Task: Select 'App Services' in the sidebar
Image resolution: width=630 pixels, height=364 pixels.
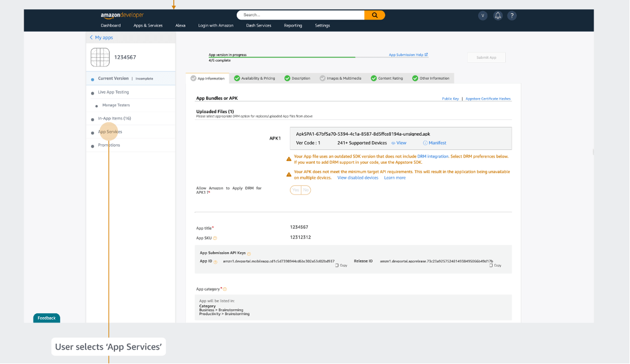Action: (110, 132)
